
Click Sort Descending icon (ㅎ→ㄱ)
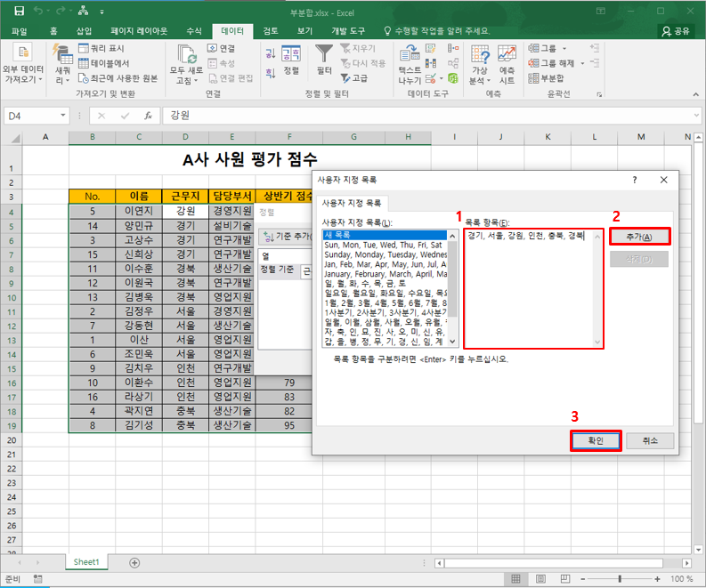point(271,73)
